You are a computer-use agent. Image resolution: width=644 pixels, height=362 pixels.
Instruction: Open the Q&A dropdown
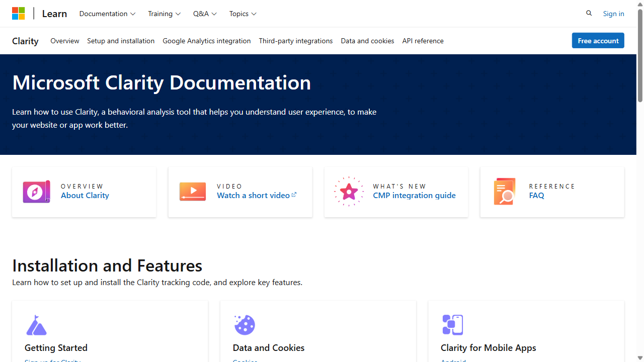pos(205,14)
